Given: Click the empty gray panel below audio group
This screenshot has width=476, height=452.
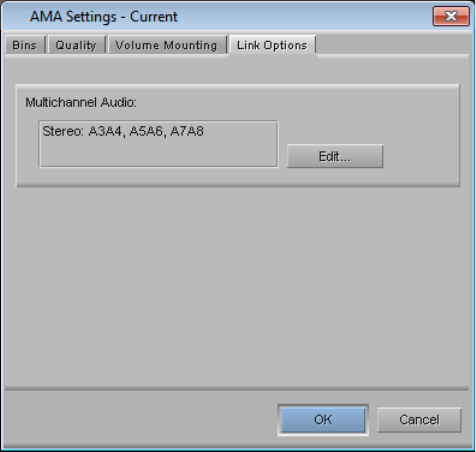Looking at the screenshot, I should 237,287.
